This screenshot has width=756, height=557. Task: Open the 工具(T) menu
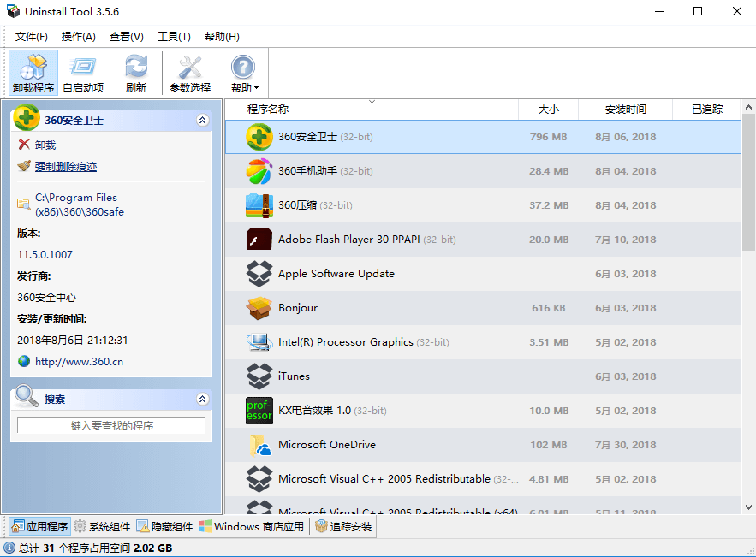(174, 37)
